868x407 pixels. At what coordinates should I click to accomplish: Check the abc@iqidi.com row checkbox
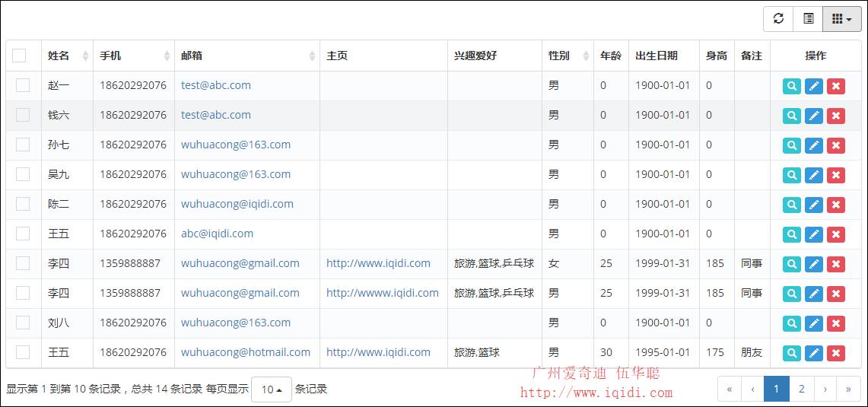coord(23,234)
